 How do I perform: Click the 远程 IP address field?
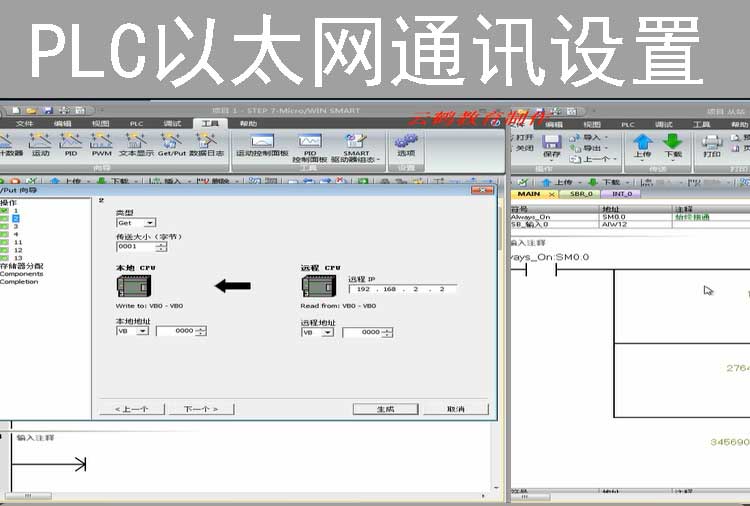point(402,288)
